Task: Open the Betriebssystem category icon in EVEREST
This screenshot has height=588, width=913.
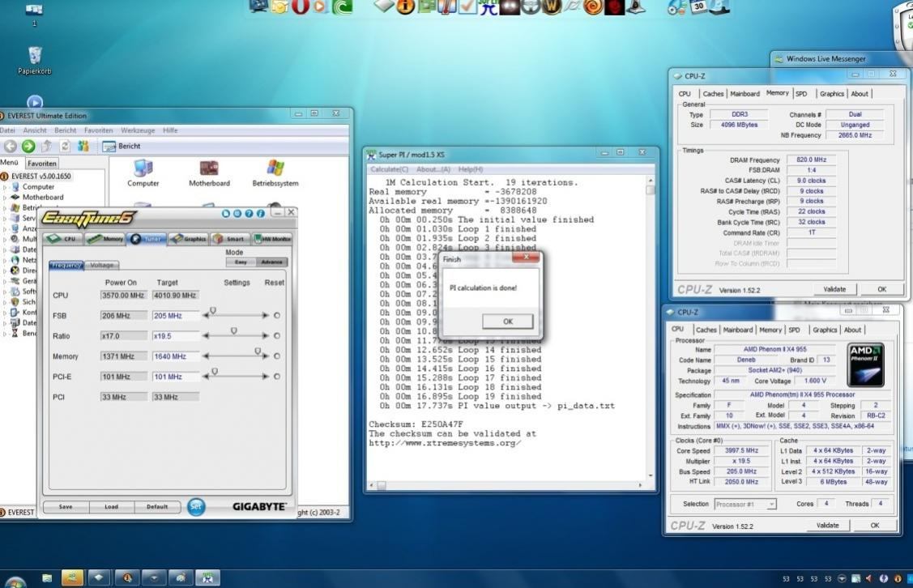Action: (275, 173)
